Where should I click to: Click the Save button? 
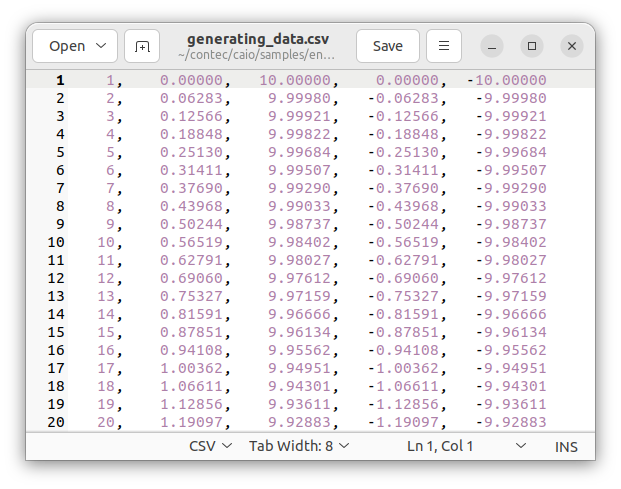(387, 46)
